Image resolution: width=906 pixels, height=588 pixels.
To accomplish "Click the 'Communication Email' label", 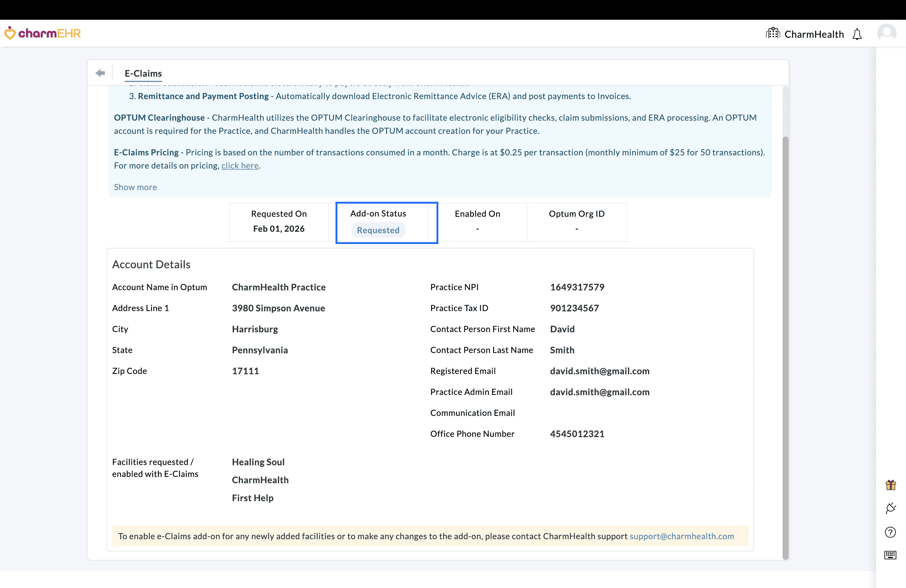I will point(472,413).
